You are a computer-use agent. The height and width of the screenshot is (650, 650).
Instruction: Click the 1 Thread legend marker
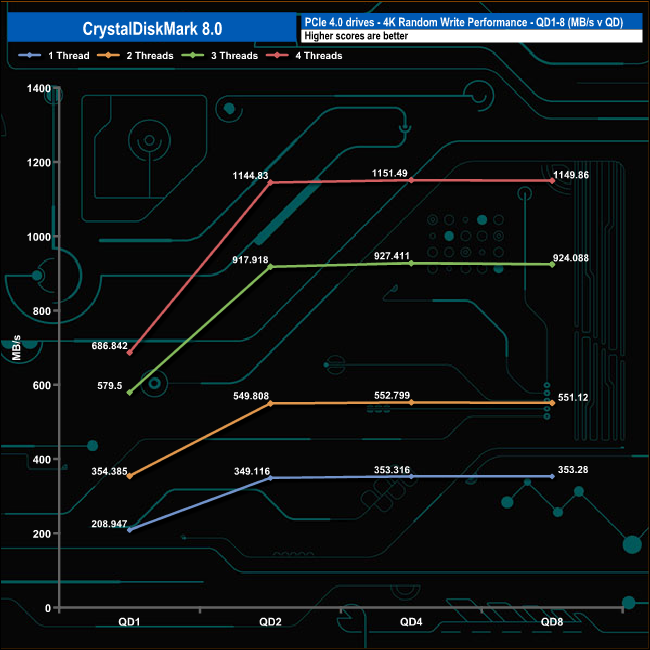point(30,55)
